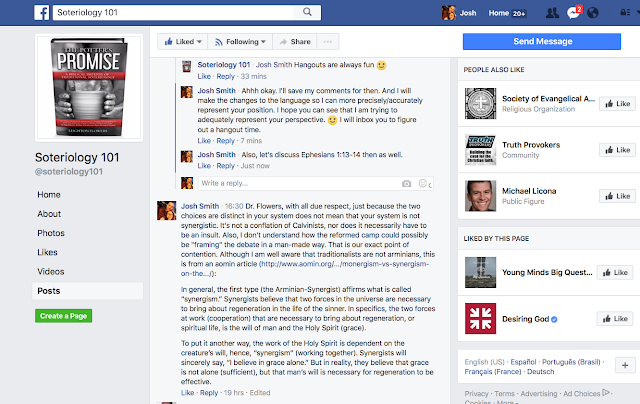Image resolution: width=640 pixels, height=404 pixels.
Task: Click the Share button
Action: (x=295, y=42)
